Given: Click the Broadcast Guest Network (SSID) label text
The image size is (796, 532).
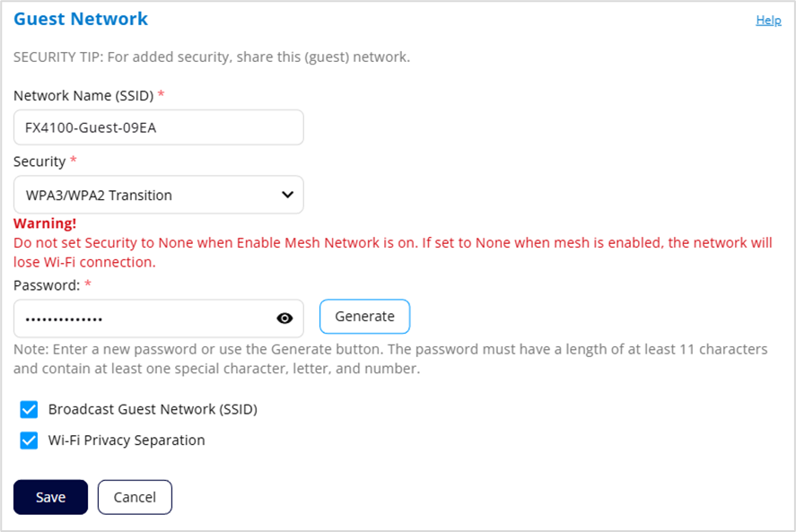Looking at the screenshot, I should 153,410.
